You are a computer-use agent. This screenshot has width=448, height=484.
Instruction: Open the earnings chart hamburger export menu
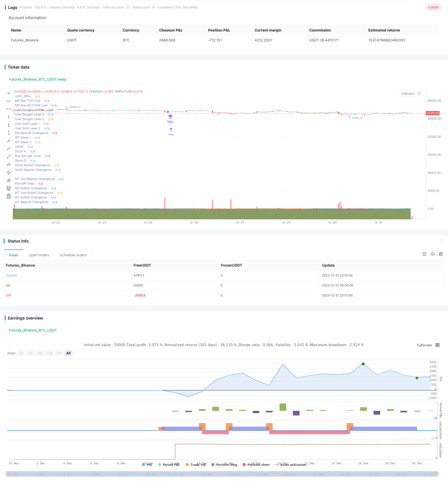[x=438, y=345]
